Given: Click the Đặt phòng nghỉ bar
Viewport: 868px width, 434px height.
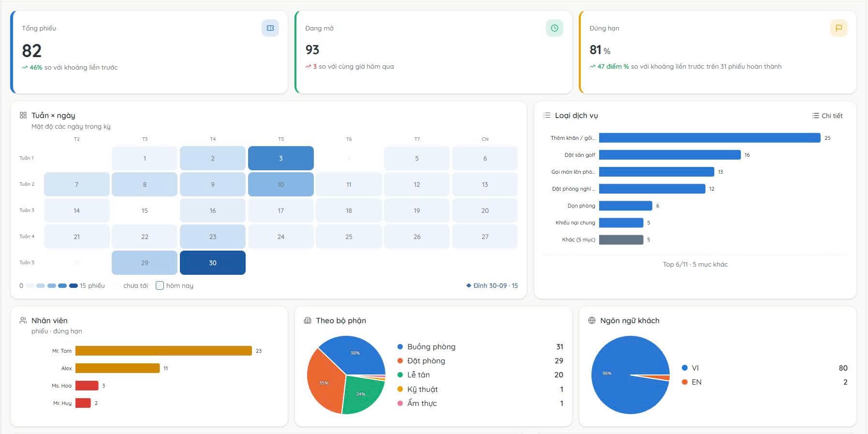Looking at the screenshot, I should coord(652,189).
